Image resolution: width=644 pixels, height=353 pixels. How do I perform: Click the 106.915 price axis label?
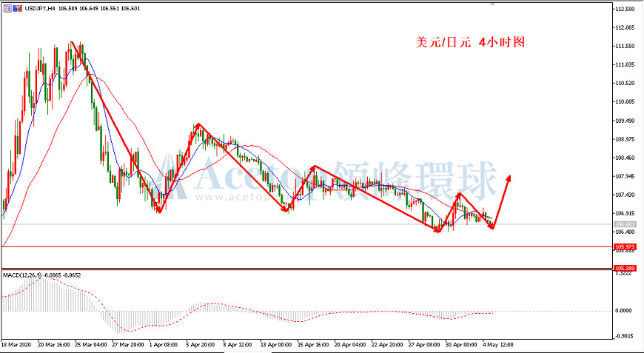[x=626, y=213]
